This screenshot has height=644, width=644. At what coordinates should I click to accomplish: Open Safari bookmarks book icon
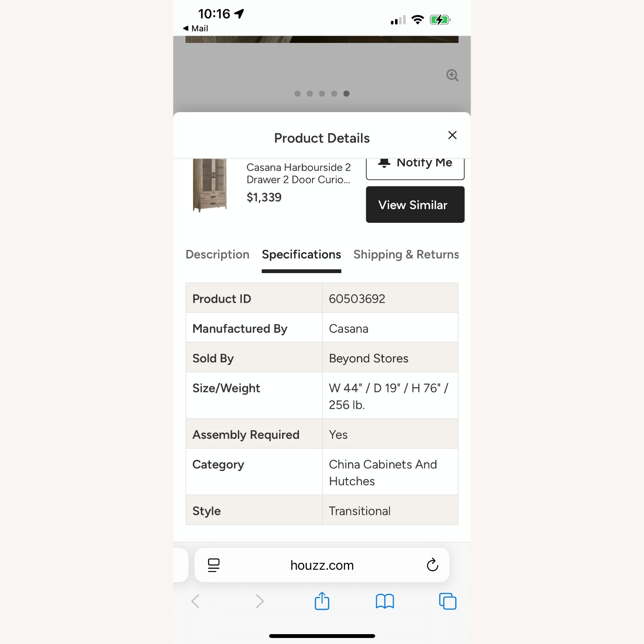click(385, 601)
